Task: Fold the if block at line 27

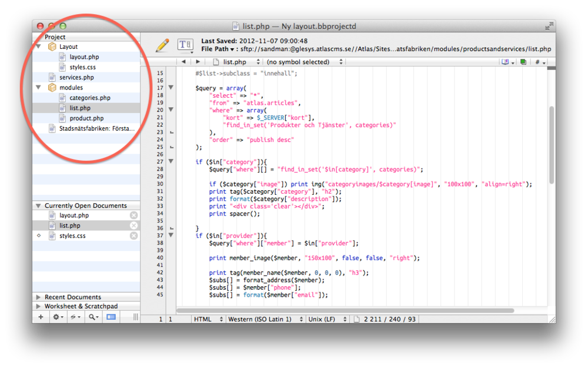Action: 171,161
